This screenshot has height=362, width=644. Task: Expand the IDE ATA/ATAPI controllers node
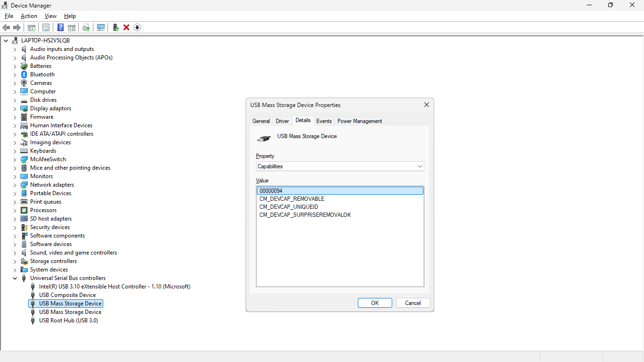click(15, 134)
